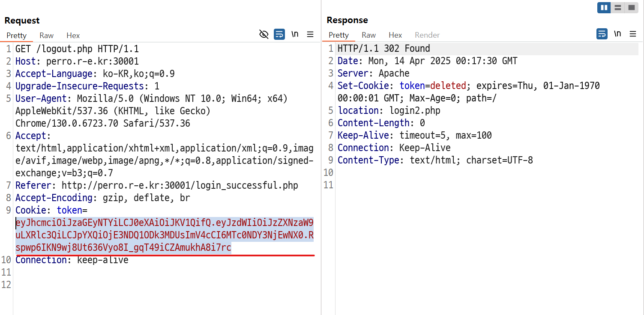Open Response Render tab
The height and width of the screenshot is (315, 644).
point(427,35)
